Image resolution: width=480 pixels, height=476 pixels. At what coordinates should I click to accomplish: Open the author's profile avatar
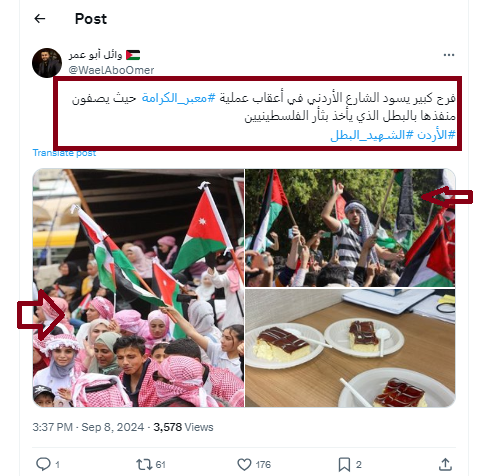47,63
